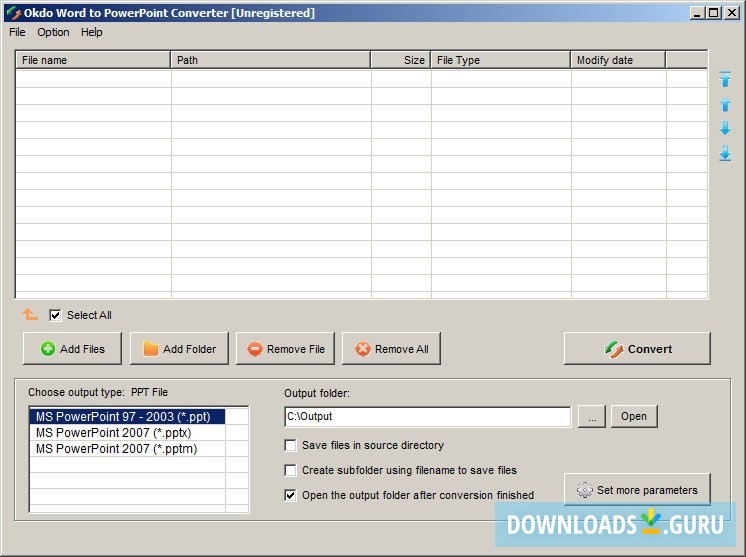Open the Option menu

[53, 32]
